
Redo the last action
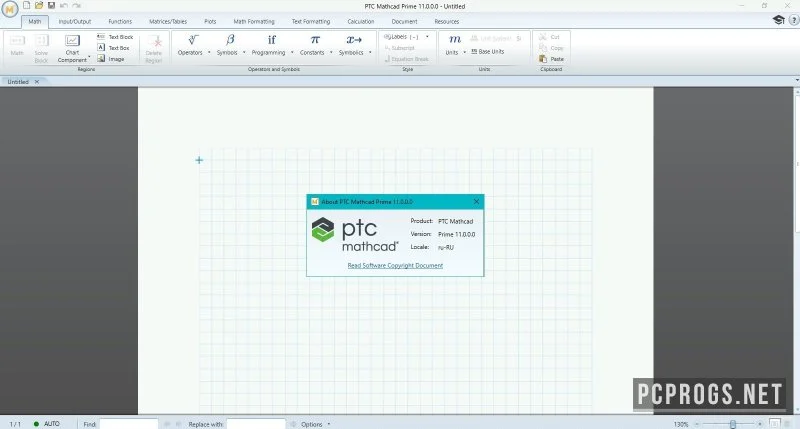click(x=77, y=5)
